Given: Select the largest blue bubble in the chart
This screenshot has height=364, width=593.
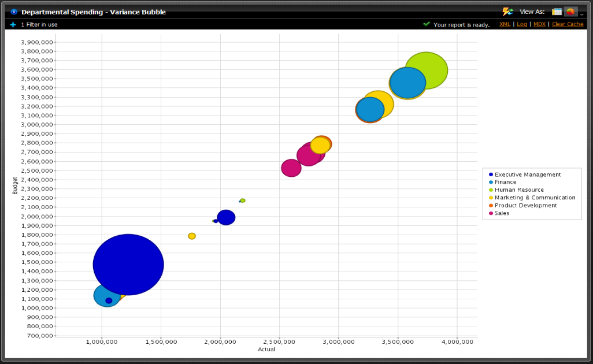Looking at the screenshot, I should coord(128,264).
